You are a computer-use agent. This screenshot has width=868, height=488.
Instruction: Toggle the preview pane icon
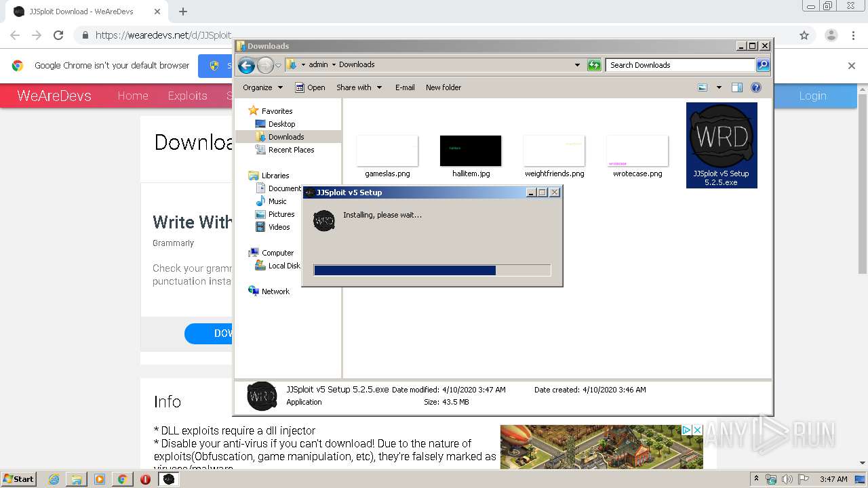[737, 87]
